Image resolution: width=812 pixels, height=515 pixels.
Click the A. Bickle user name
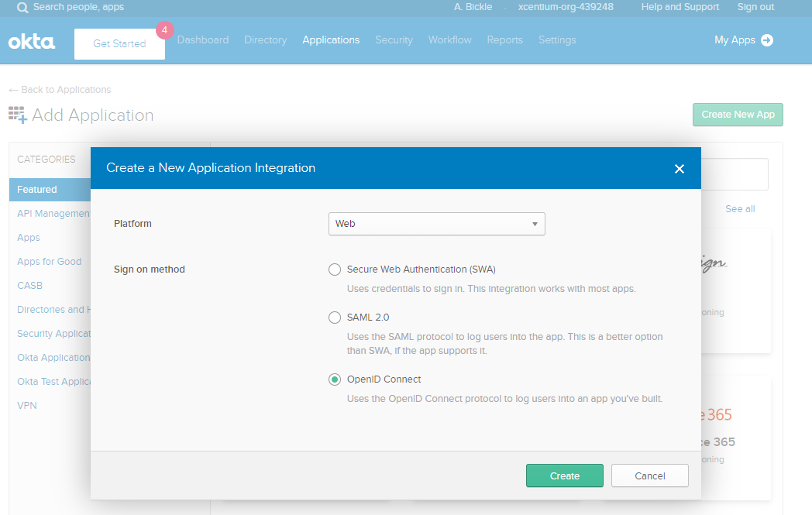pos(473,7)
